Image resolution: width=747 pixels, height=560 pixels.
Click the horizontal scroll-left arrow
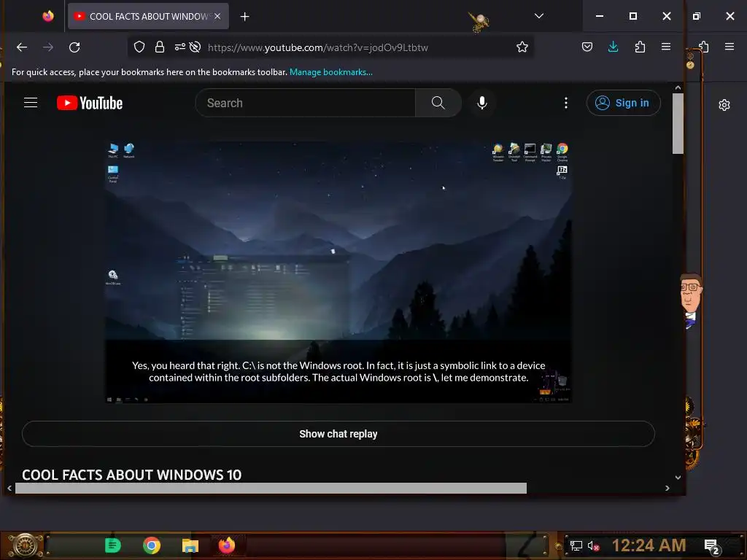click(9, 488)
